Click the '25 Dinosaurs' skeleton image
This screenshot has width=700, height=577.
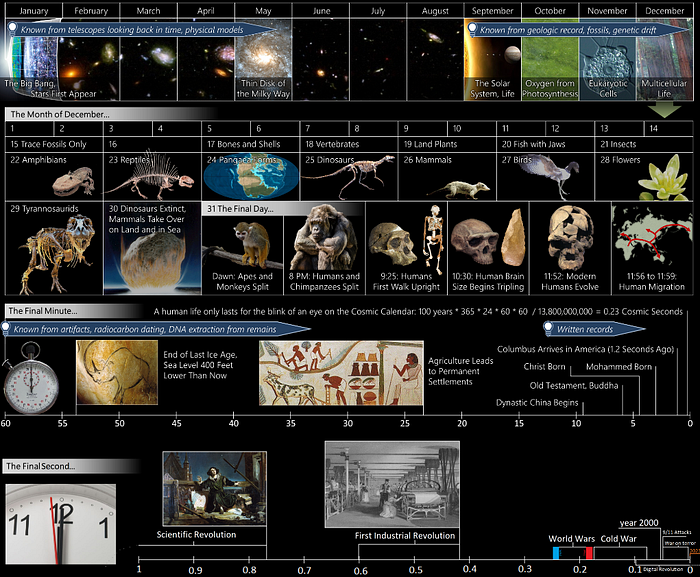pyautogui.click(x=348, y=177)
